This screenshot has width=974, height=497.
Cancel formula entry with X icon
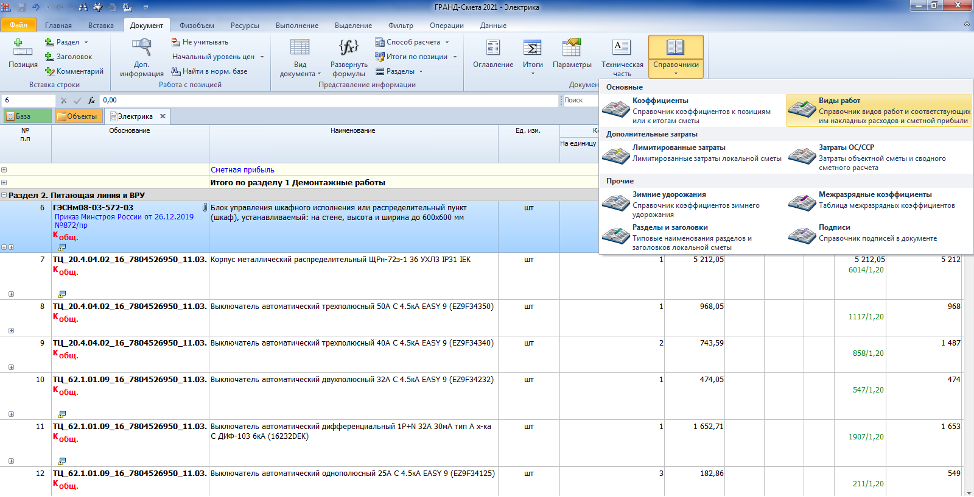point(63,101)
